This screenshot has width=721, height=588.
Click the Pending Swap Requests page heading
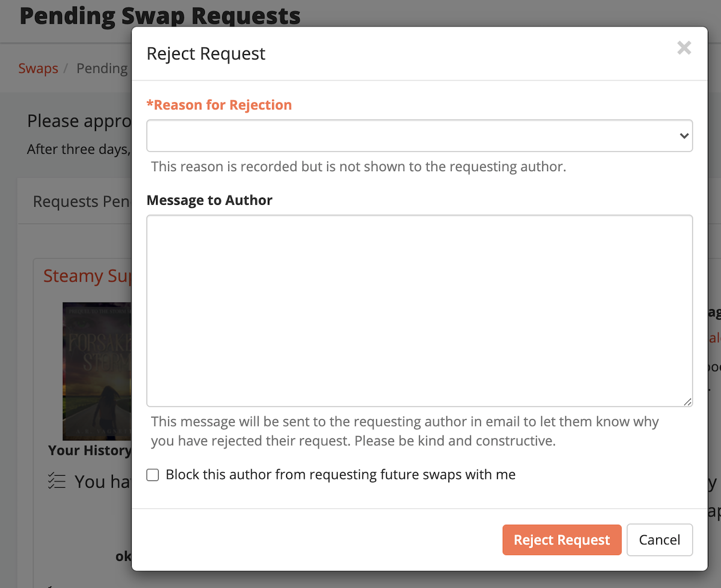click(159, 16)
